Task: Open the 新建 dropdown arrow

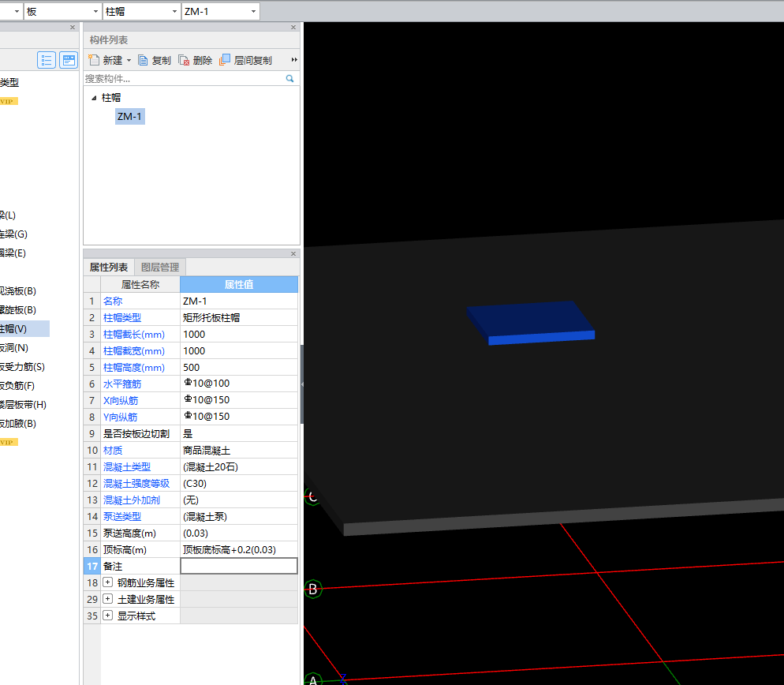Action: [x=129, y=61]
